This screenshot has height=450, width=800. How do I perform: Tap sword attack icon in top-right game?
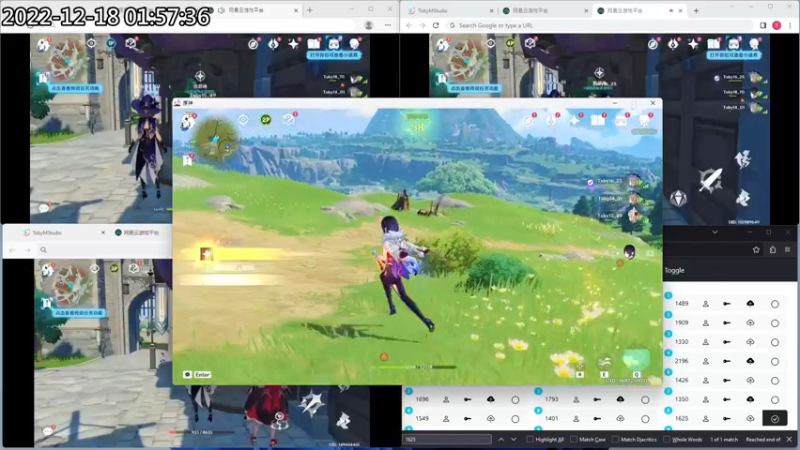(x=710, y=180)
